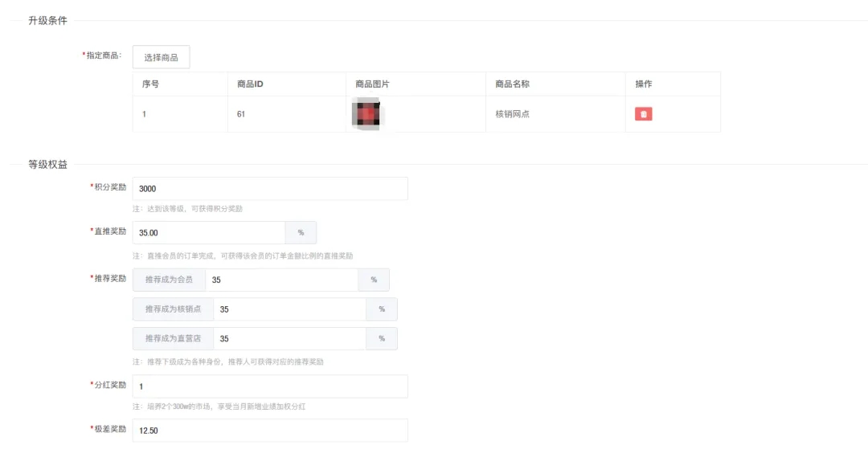Select the 推荐成为会员 percentage input
The height and width of the screenshot is (466, 868).
coord(281,280)
